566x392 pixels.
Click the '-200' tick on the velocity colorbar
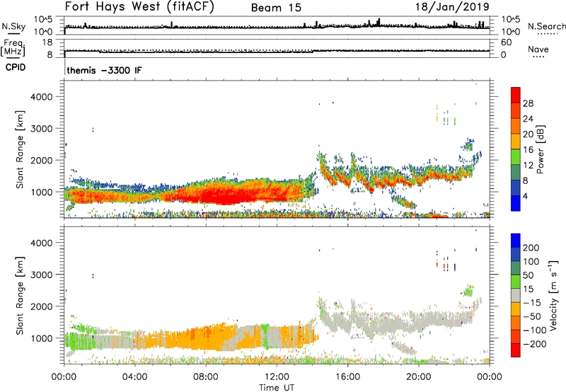(x=535, y=344)
